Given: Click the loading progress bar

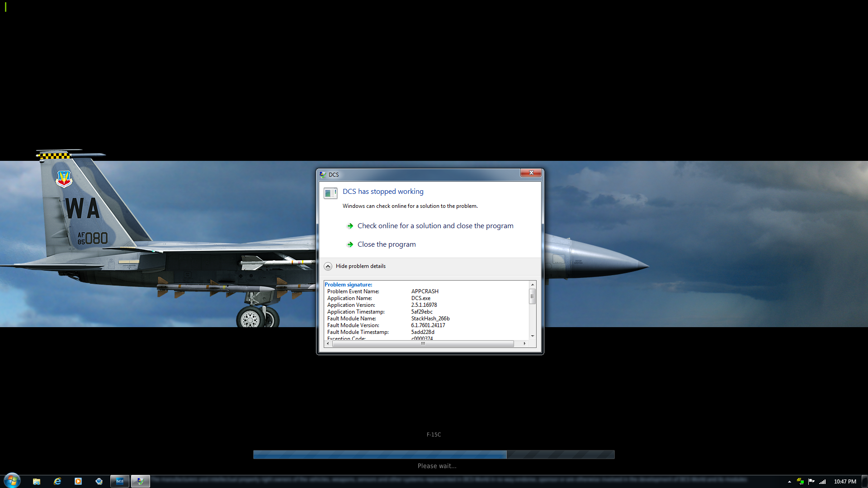Looking at the screenshot, I should click(x=434, y=455).
